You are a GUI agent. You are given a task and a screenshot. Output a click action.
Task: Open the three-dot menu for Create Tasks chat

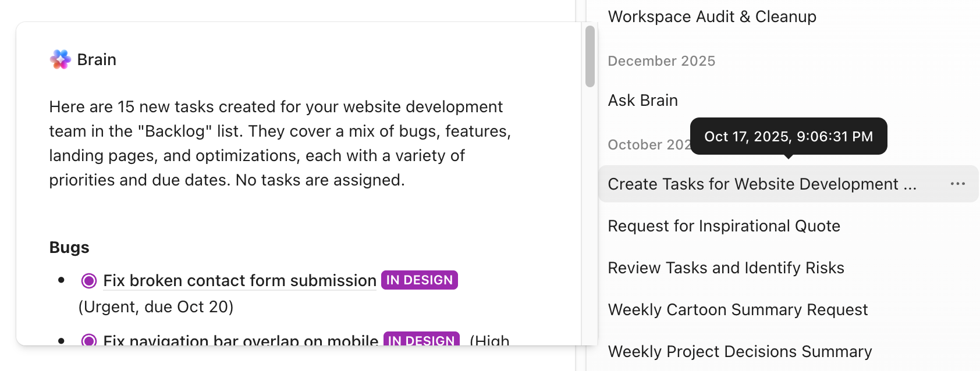click(957, 184)
